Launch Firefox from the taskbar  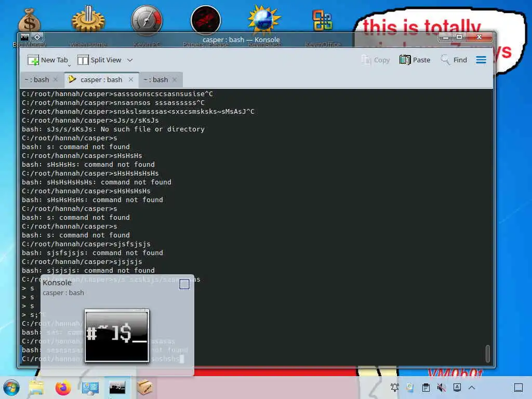tap(63, 388)
